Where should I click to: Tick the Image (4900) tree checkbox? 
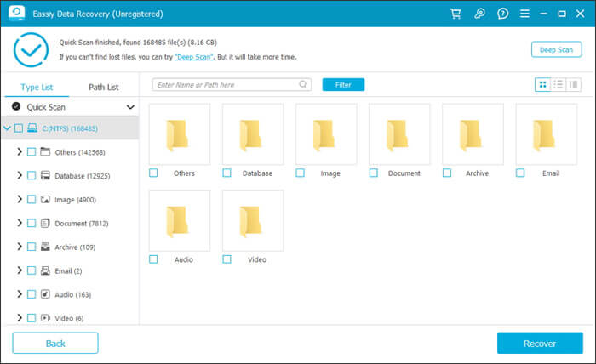click(x=32, y=199)
